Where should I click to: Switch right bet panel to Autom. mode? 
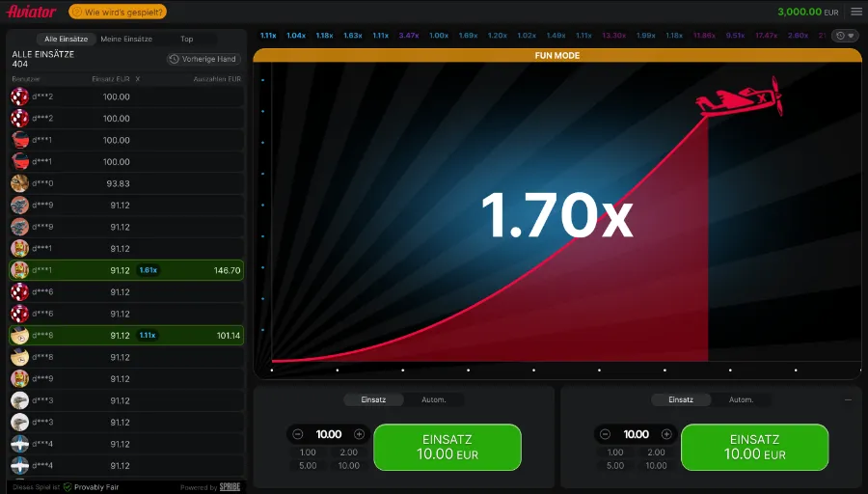click(x=741, y=399)
